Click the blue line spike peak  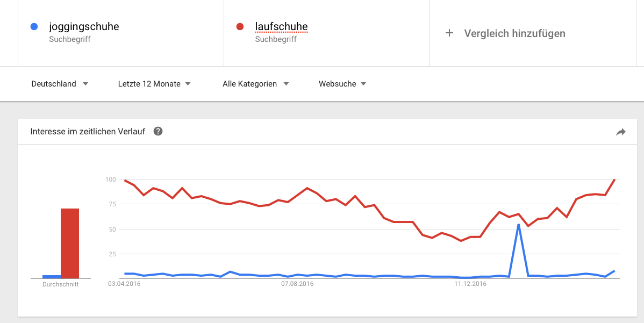coord(519,225)
